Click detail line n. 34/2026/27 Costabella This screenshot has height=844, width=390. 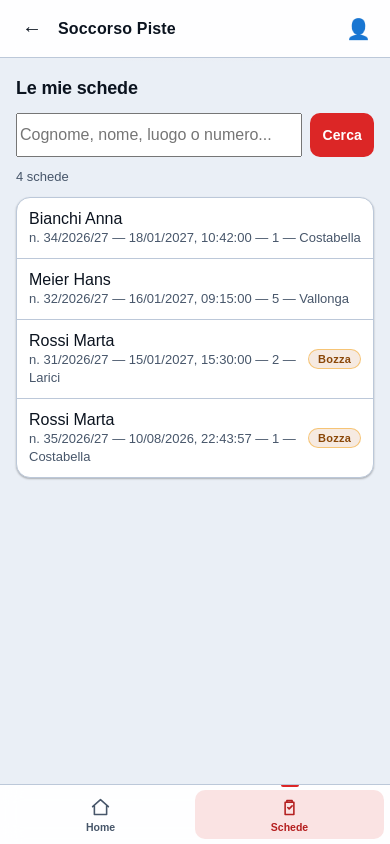point(195,238)
